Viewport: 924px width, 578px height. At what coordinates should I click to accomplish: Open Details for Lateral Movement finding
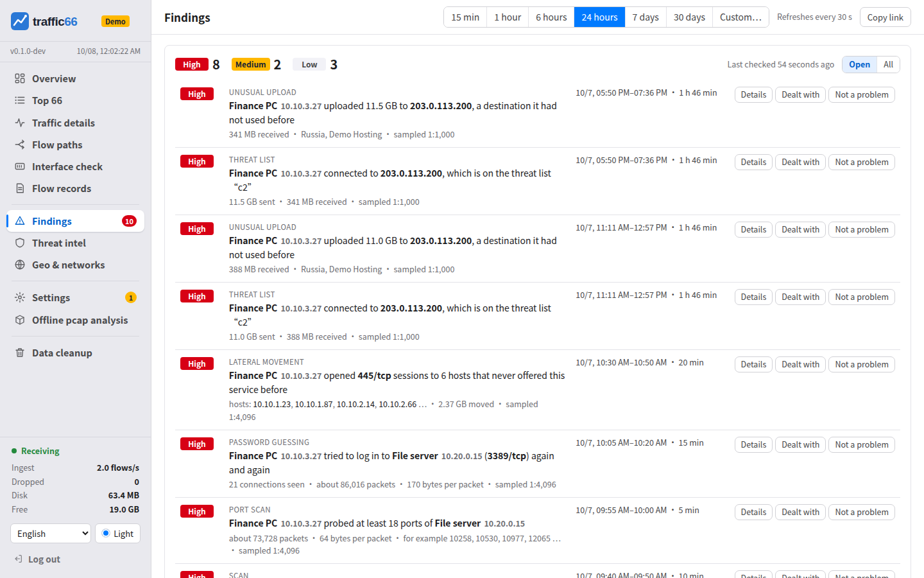pyautogui.click(x=753, y=364)
